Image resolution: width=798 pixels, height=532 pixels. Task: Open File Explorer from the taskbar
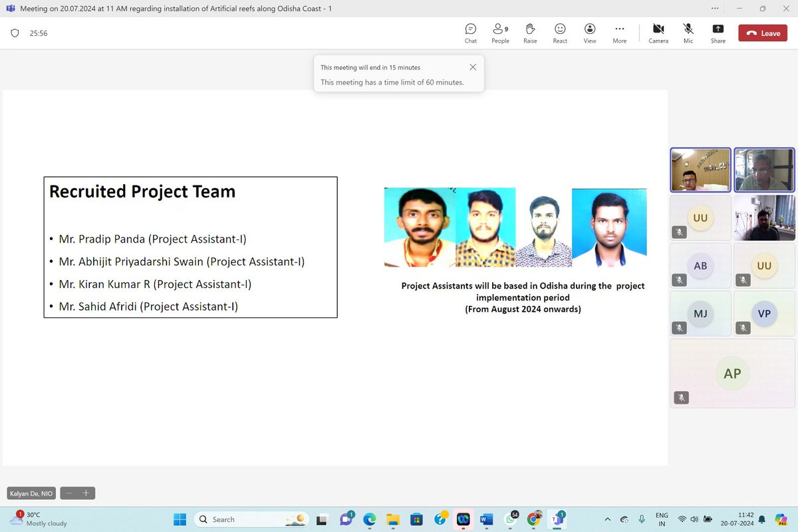tap(392, 519)
